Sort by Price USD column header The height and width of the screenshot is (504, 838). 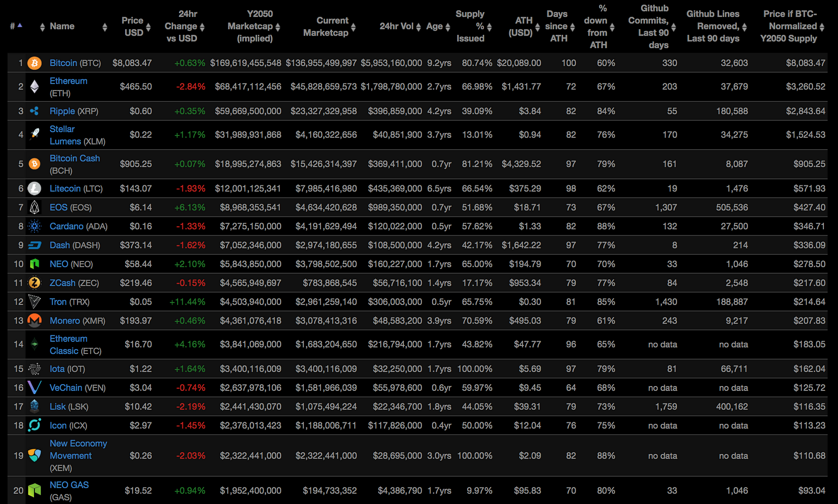pos(136,27)
